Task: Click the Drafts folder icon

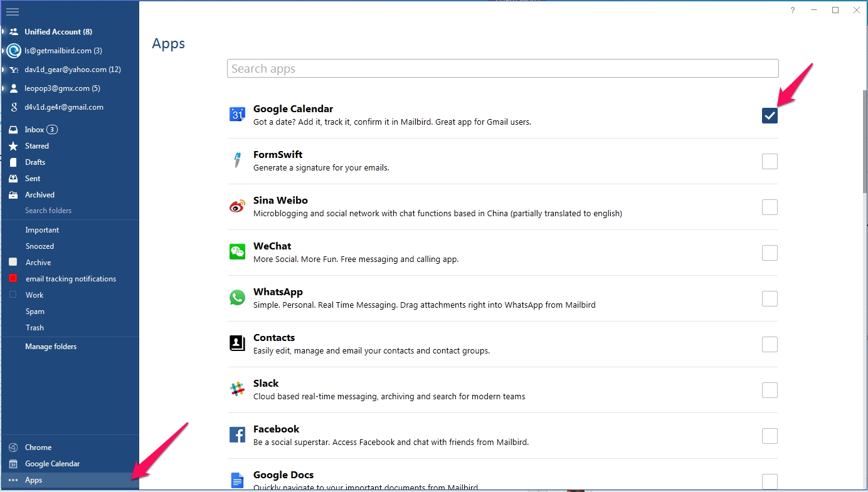Action: click(x=13, y=162)
